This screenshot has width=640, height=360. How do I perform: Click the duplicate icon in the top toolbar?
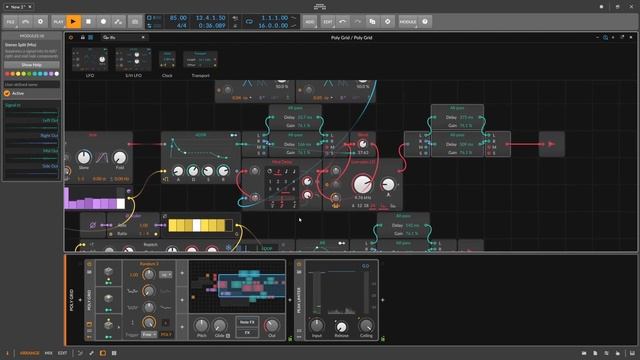click(373, 22)
